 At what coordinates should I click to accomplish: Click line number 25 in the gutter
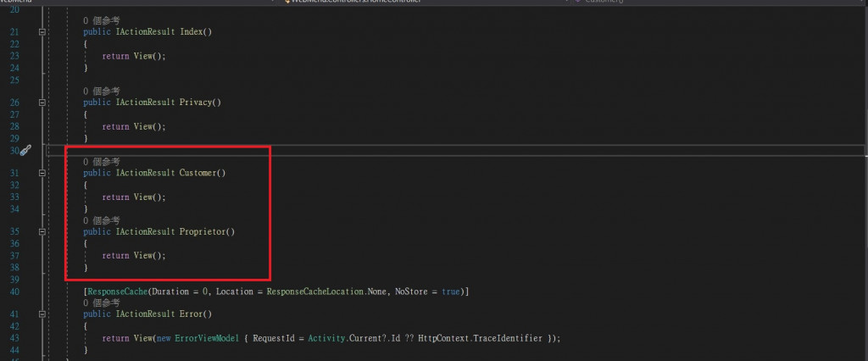click(x=14, y=80)
